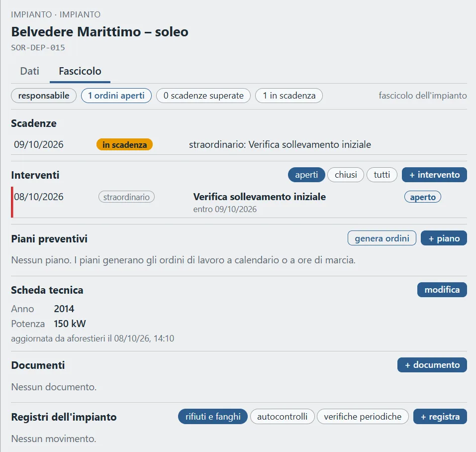Select autocontrolli register tab
The width and height of the screenshot is (476, 452).
[x=283, y=417]
